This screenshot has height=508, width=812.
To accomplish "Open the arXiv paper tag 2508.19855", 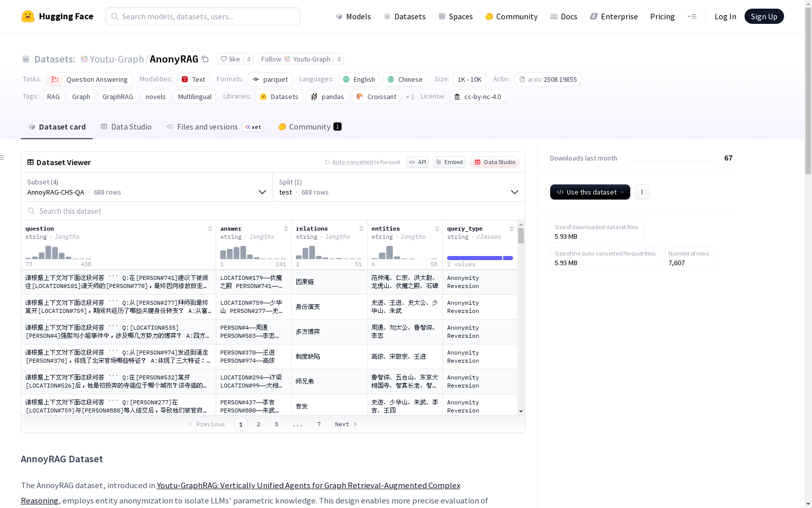I will pos(548,79).
